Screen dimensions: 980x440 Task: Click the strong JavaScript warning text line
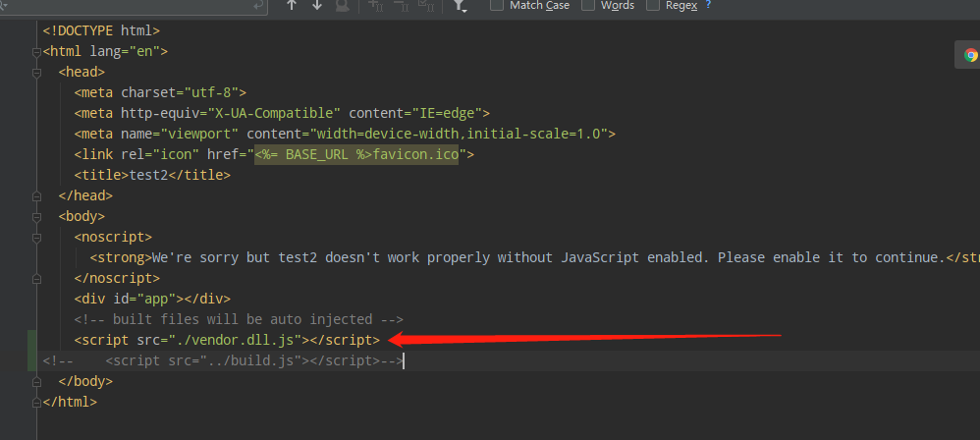[534, 257]
